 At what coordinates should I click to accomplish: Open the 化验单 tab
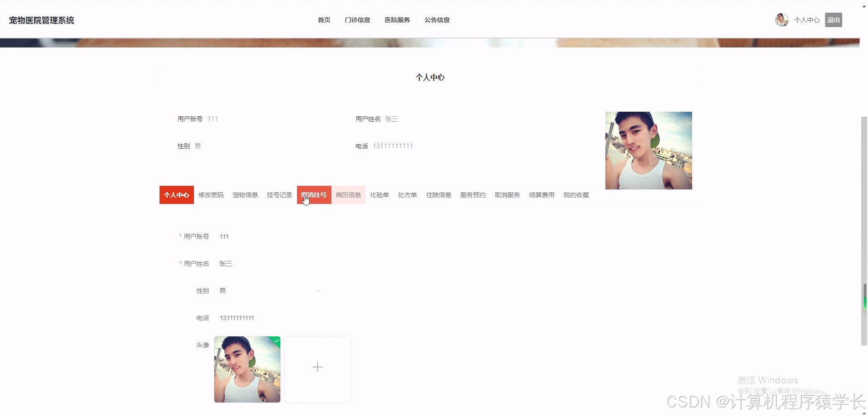click(380, 195)
